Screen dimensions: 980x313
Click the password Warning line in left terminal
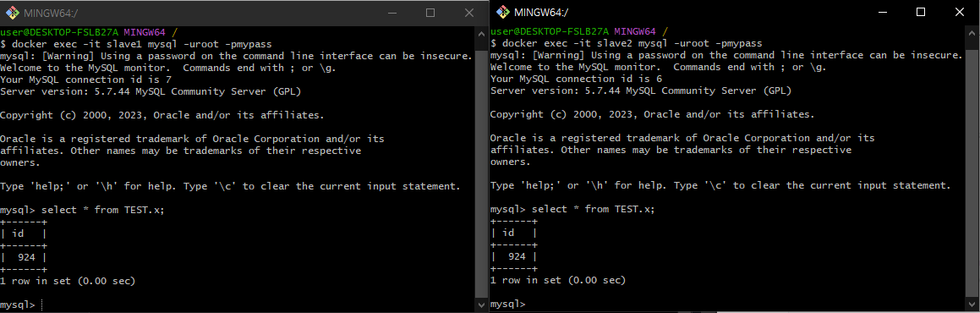236,56
